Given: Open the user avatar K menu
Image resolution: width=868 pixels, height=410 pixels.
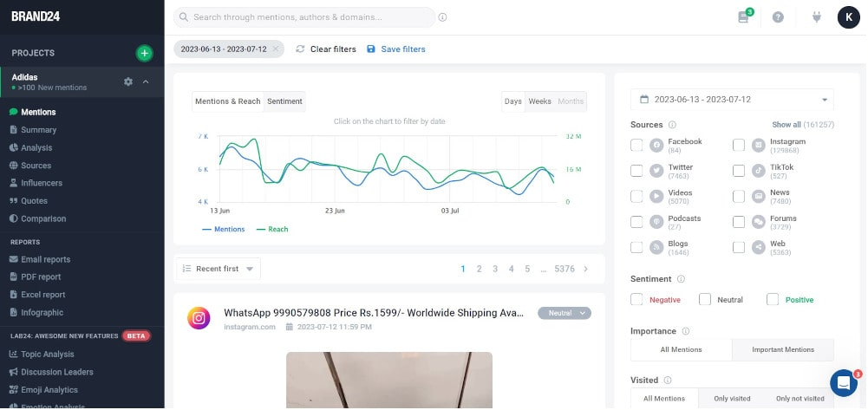Looking at the screenshot, I should point(848,17).
